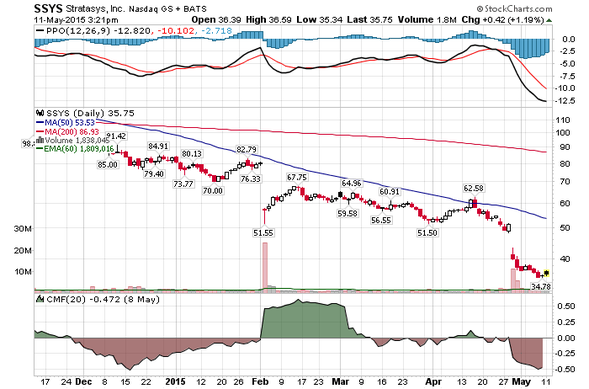The width and height of the screenshot is (589, 389).
Task: Click the candlestick icon beside SSYS (Daily)
Action: [x=40, y=113]
